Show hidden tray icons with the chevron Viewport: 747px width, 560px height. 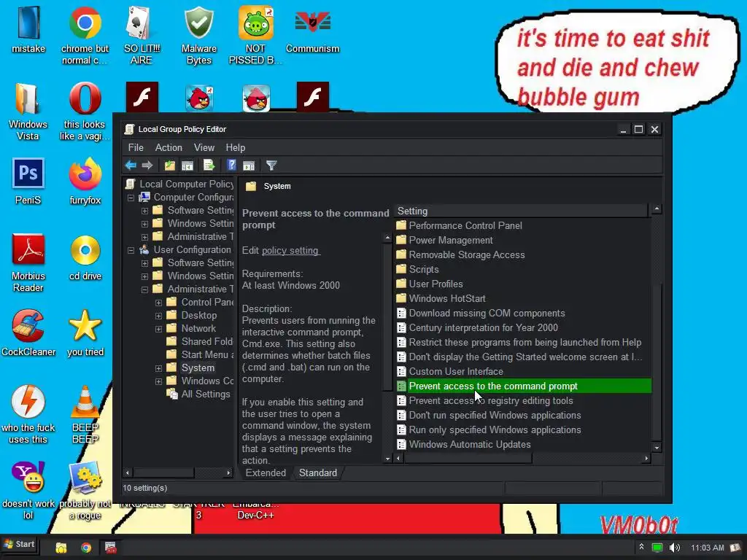point(642,547)
